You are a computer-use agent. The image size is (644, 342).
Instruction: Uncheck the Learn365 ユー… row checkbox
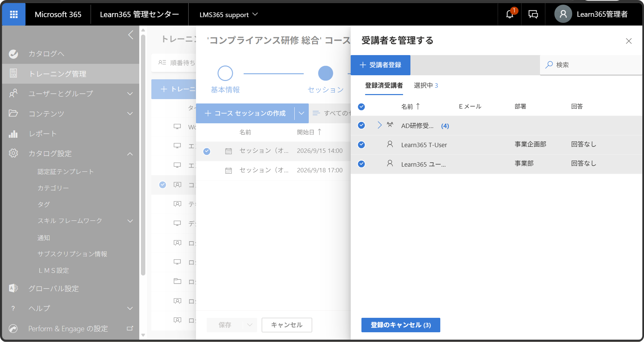pyautogui.click(x=361, y=164)
